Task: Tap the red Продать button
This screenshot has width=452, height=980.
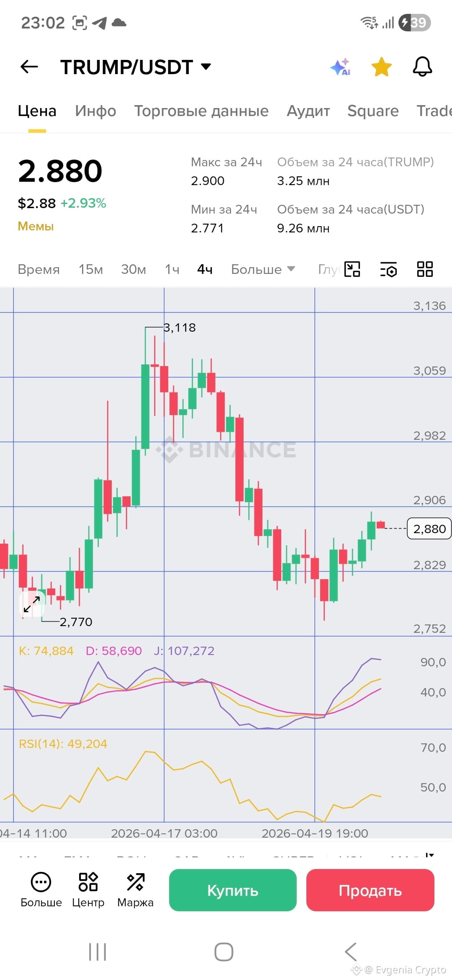Action: 370,890
